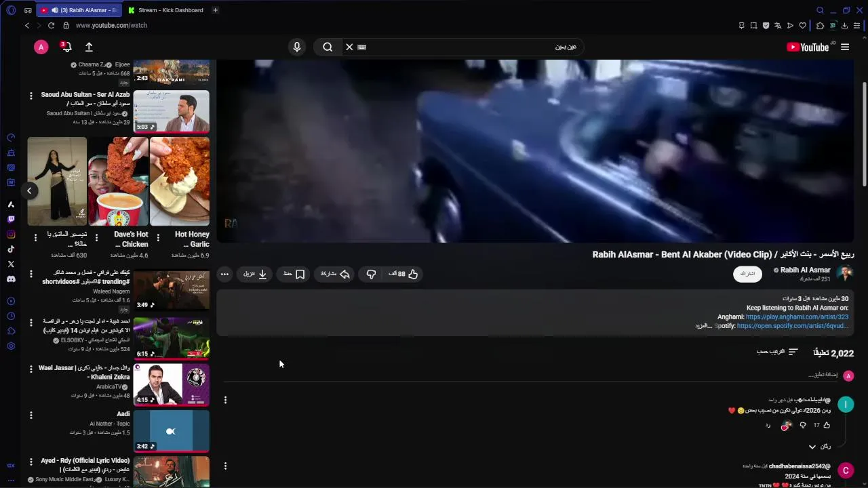Mute the YouTube tab audio speaker
This screenshot has width=868, height=488.
pyautogui.click(x=54, y=10)
